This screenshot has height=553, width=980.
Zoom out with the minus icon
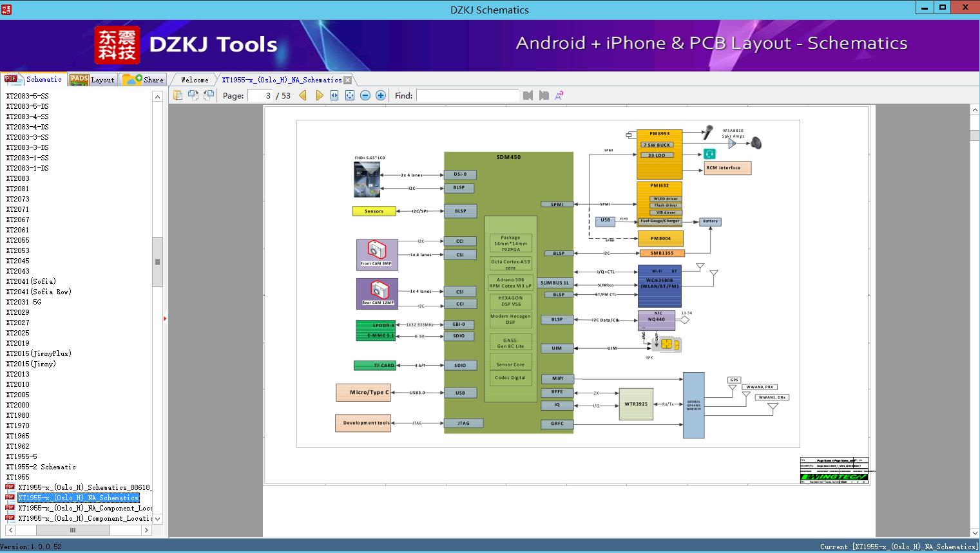click(x=365, y=95)
